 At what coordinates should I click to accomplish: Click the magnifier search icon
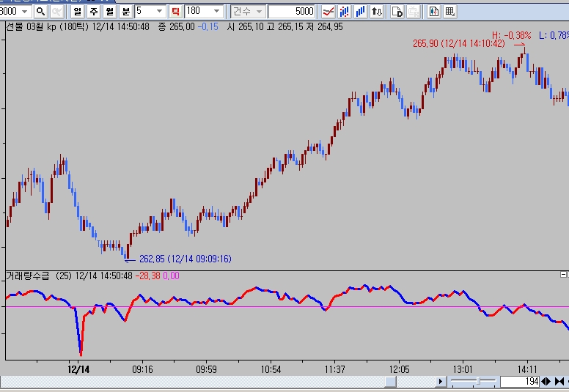tap(40, 11)
